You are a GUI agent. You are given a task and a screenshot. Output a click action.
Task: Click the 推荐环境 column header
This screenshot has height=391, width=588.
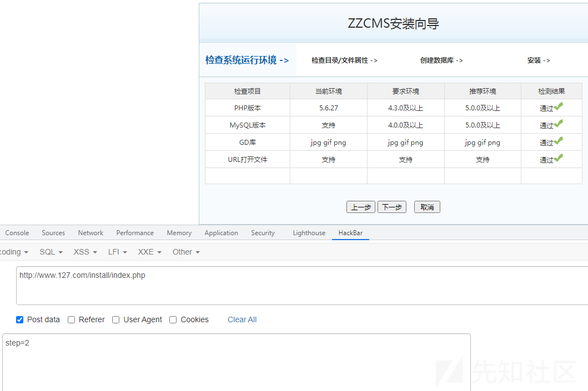tap(483, 91)
